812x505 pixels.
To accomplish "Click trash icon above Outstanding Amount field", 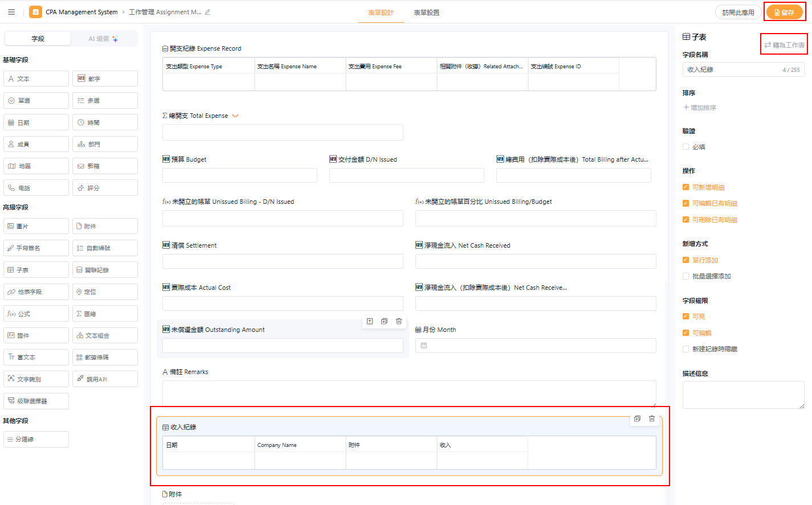I will 399,321.
